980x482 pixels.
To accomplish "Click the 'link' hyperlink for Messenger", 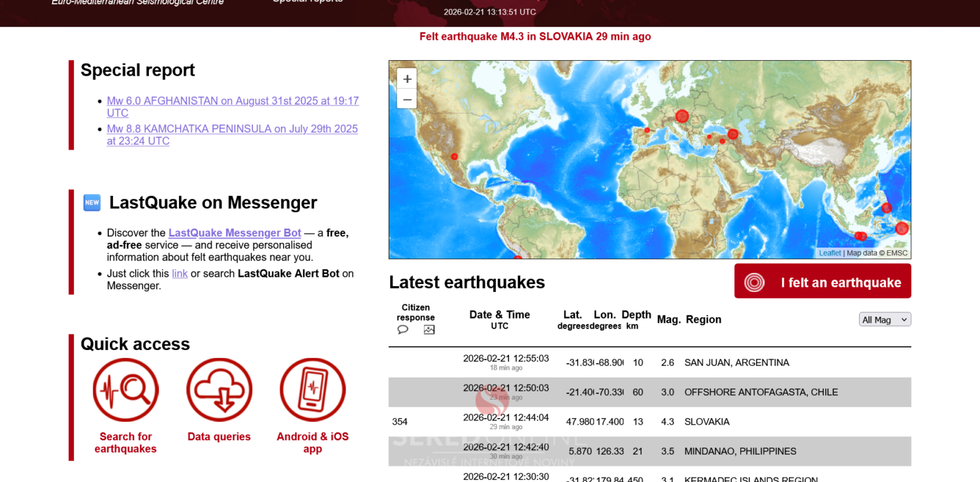I will tap(180, 274).
